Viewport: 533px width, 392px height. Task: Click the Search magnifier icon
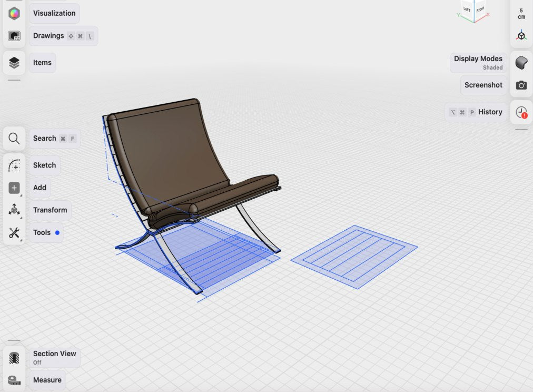click(x=14, y=139)
